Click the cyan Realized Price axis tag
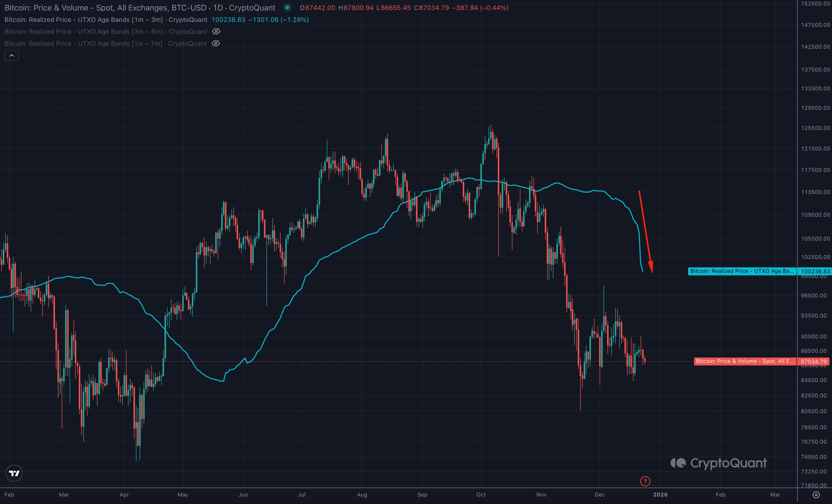832x504 pixels. tap(742, 271)
